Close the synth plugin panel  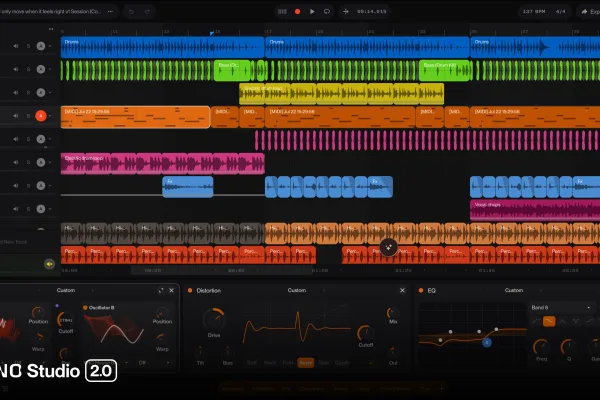tap(171, 291)
